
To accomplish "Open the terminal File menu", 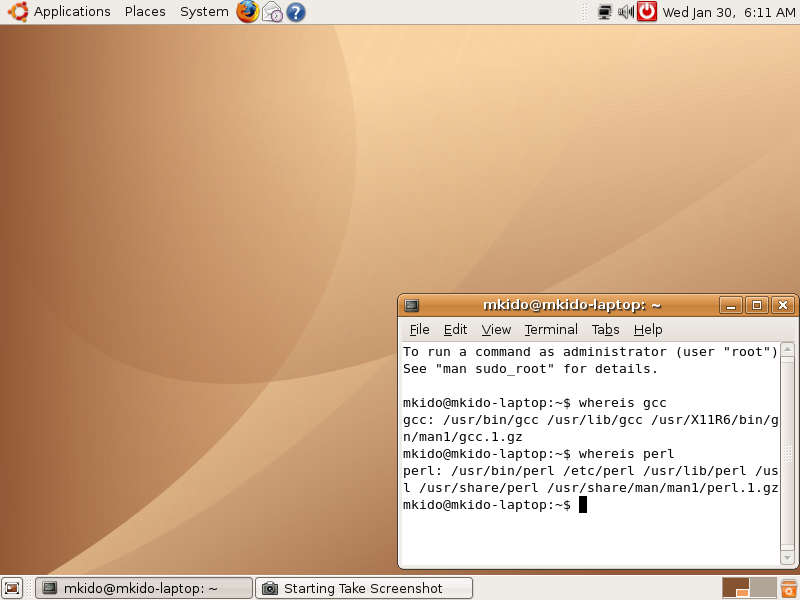I will point(419,330).
